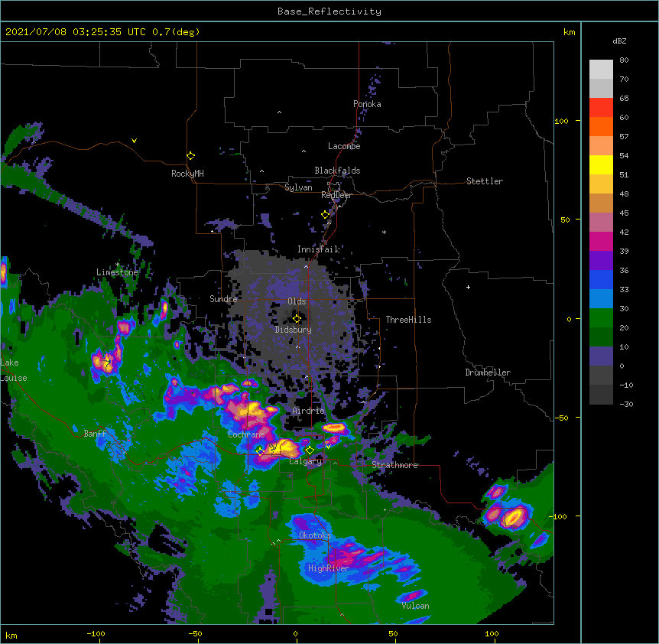Viewport: 659px width, 644px height.
Task: Click the Vulcan label
Action: [415, 606]
